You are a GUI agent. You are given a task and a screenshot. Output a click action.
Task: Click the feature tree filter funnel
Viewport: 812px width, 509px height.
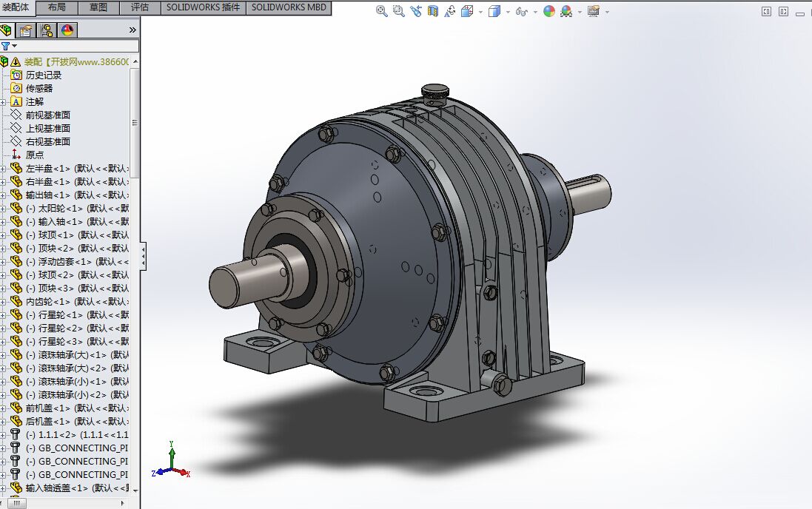coord(6,46)
